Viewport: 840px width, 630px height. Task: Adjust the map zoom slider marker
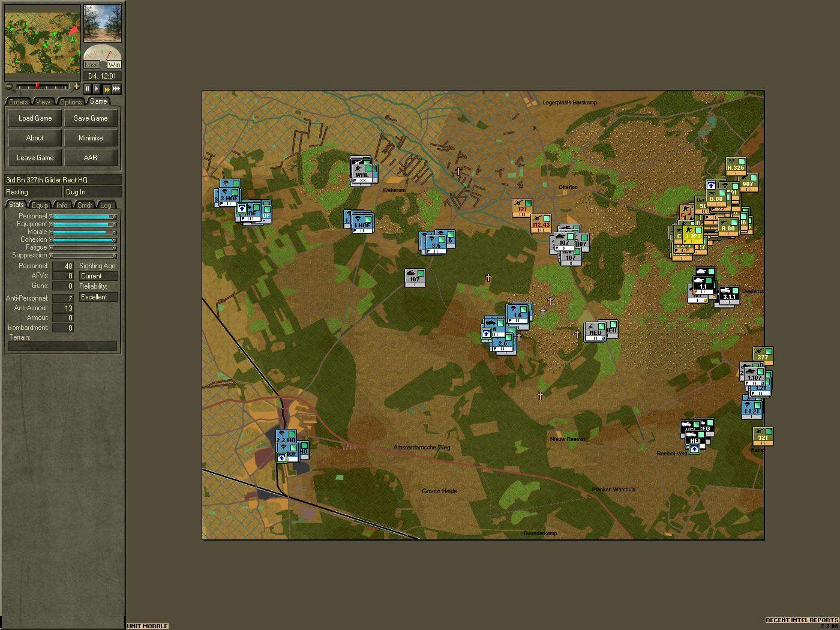pos(37,86)
